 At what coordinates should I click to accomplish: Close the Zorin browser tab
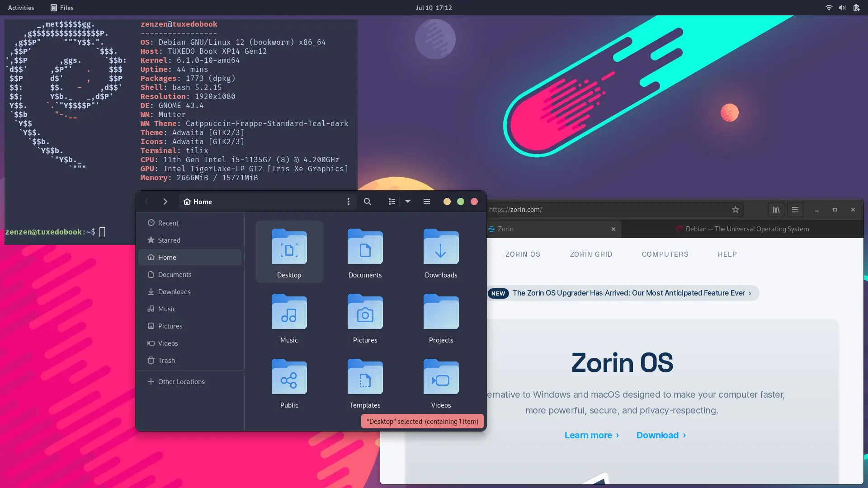(x=613, y=229)
